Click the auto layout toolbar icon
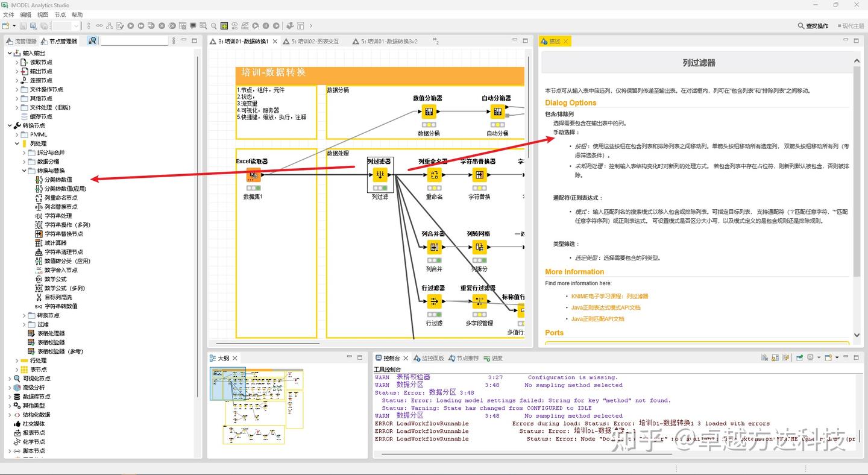This screenshot has height=475, width=868. pos(109,26)
